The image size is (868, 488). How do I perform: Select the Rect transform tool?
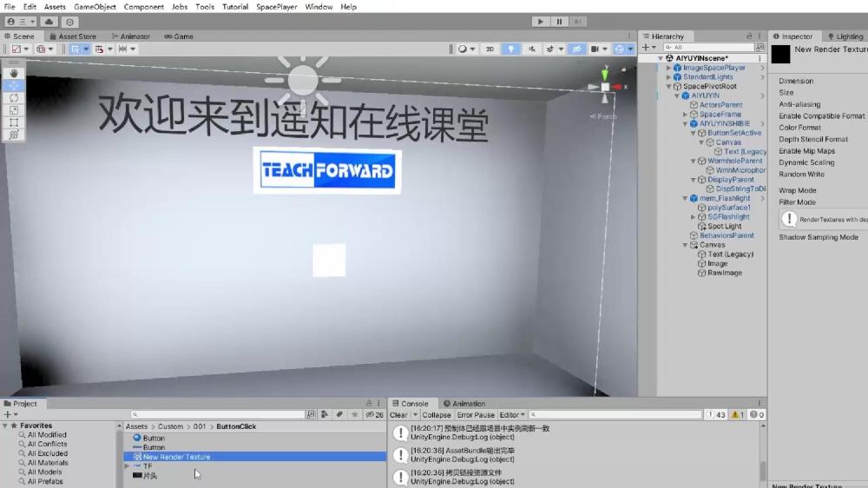point(14,122)
